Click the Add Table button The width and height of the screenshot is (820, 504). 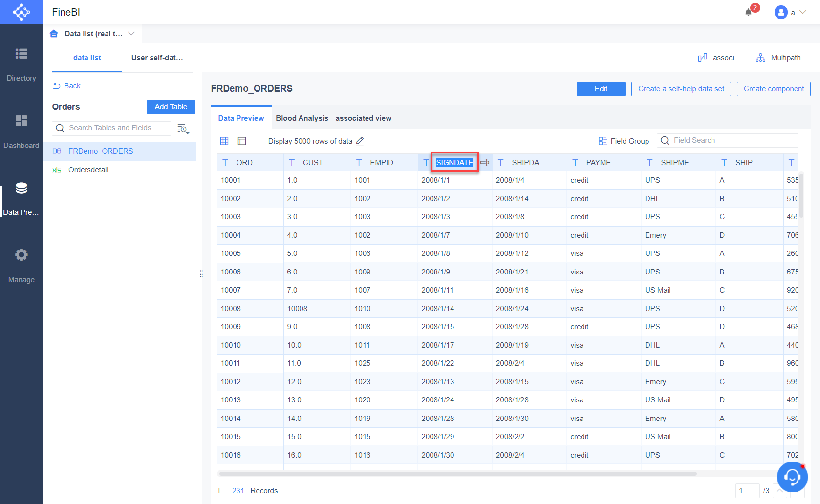(x=171, y=107)
